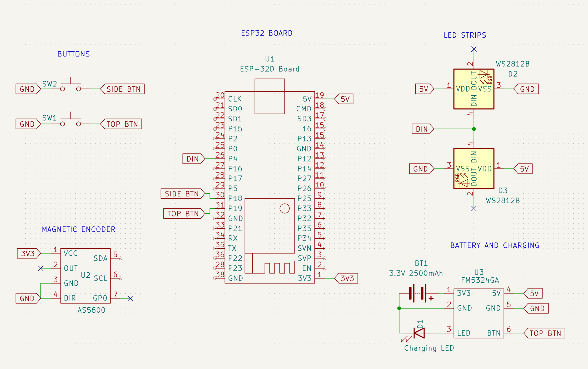The image size is (588, 369).
Task: Click the LED STRIPS section title
Action: click(465, 35)
